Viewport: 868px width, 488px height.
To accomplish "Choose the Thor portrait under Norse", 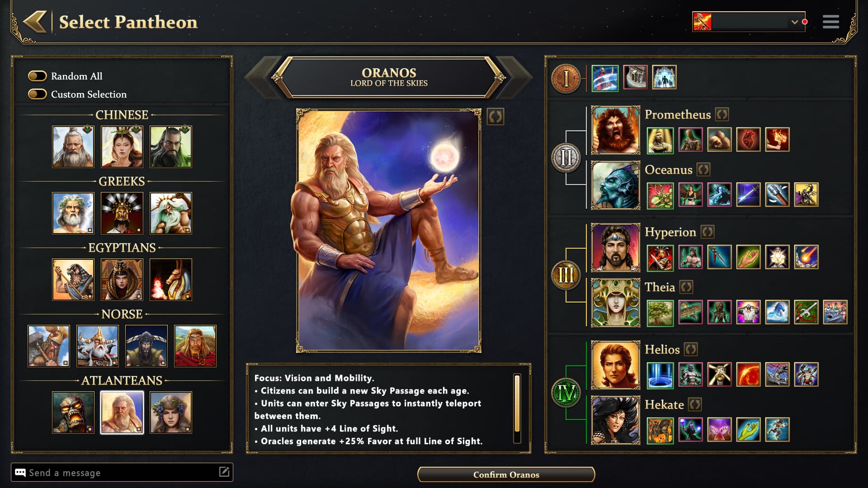I will 49,346.
